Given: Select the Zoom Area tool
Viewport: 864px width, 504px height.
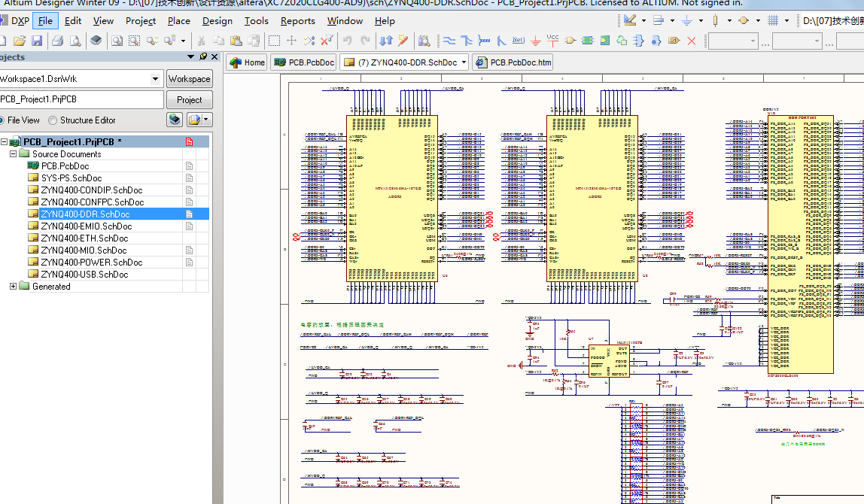Looking at the screenshot, I should [x=135, y=41].
